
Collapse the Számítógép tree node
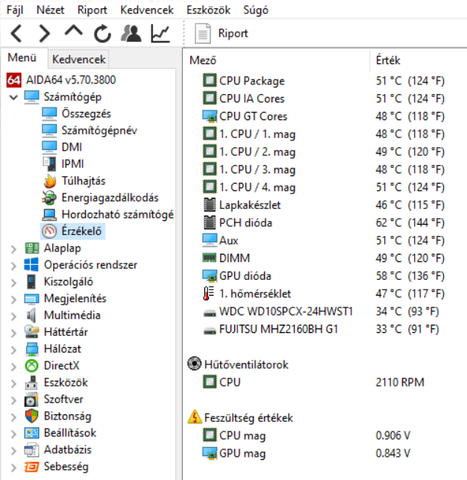click(x=14, y=97)
